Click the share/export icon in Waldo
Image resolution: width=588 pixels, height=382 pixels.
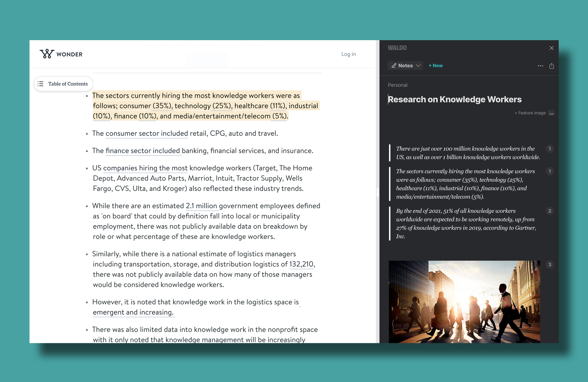[551, 66]
